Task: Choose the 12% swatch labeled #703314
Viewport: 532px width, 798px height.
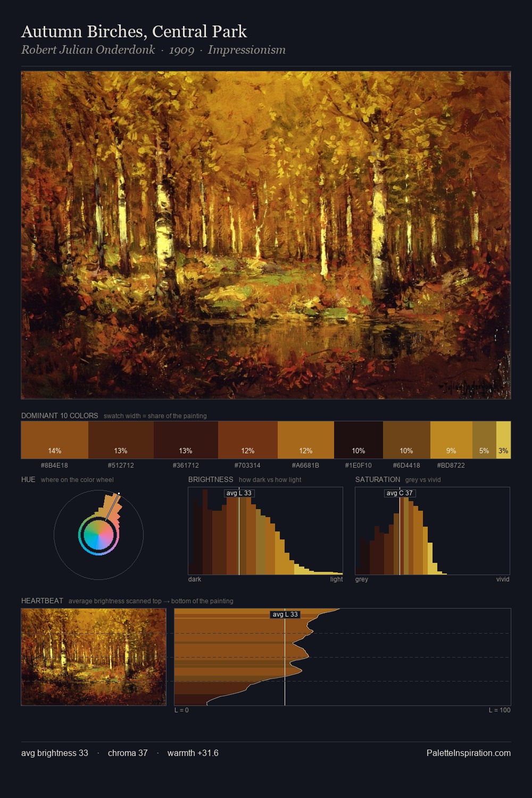Action: coord(248,440)
